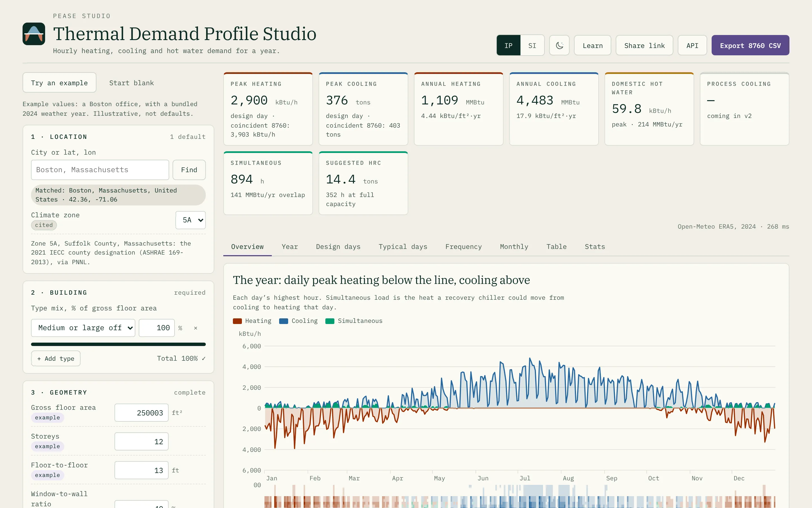Open the Stats tab
Screen dimensions: 812x508
point(595,247)
